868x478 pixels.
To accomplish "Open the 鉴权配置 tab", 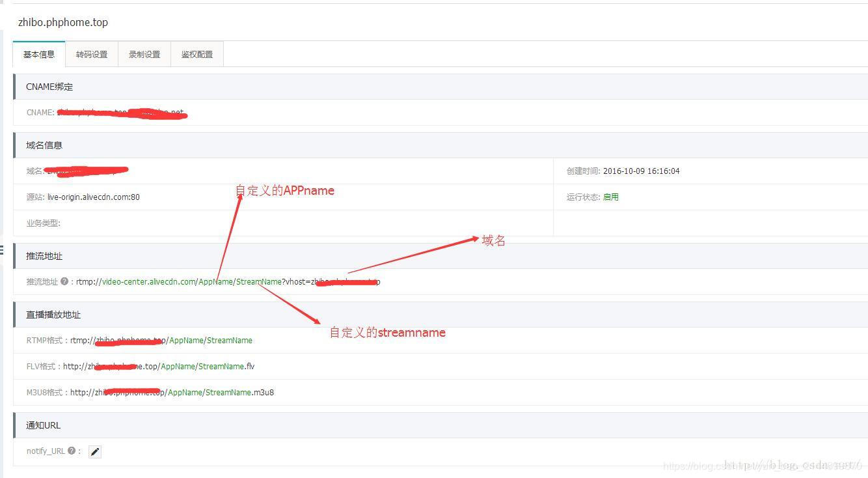I will [197, 55].
